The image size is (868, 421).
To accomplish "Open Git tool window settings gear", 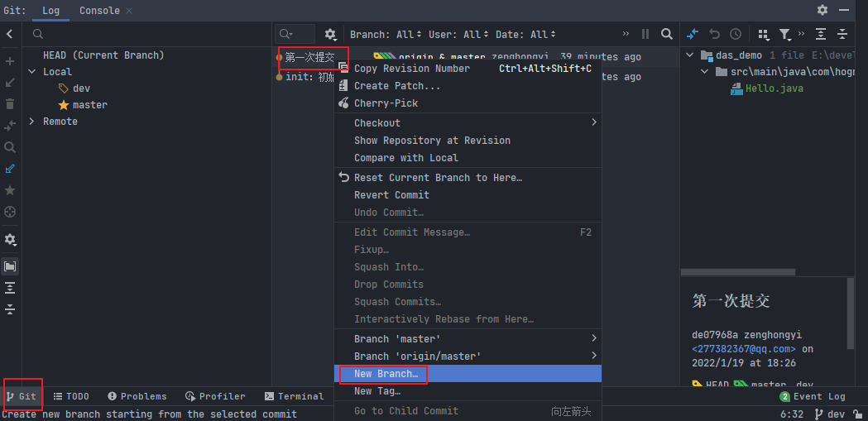I will 822,10.
